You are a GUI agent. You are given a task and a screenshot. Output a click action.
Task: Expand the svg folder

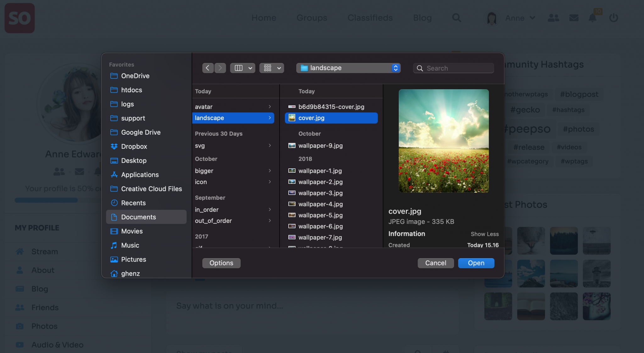(233, 146)
